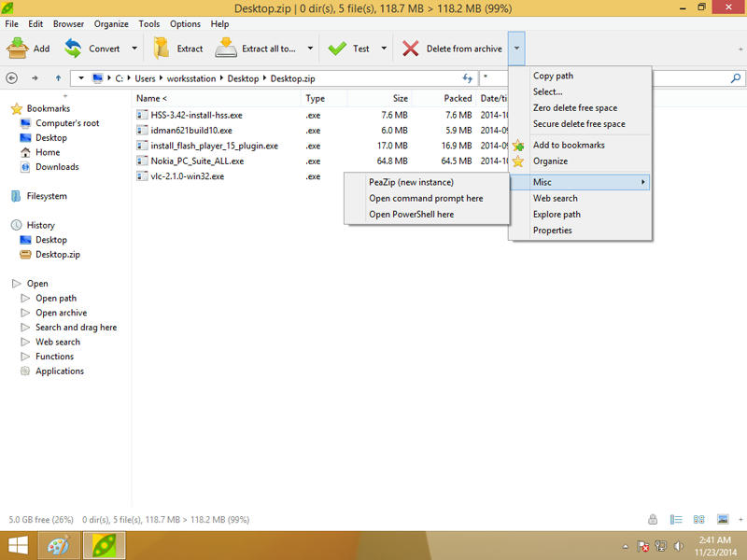Select Open command prompt here
The width and height of the screenshot is (747, 560).
click(427, 199)
